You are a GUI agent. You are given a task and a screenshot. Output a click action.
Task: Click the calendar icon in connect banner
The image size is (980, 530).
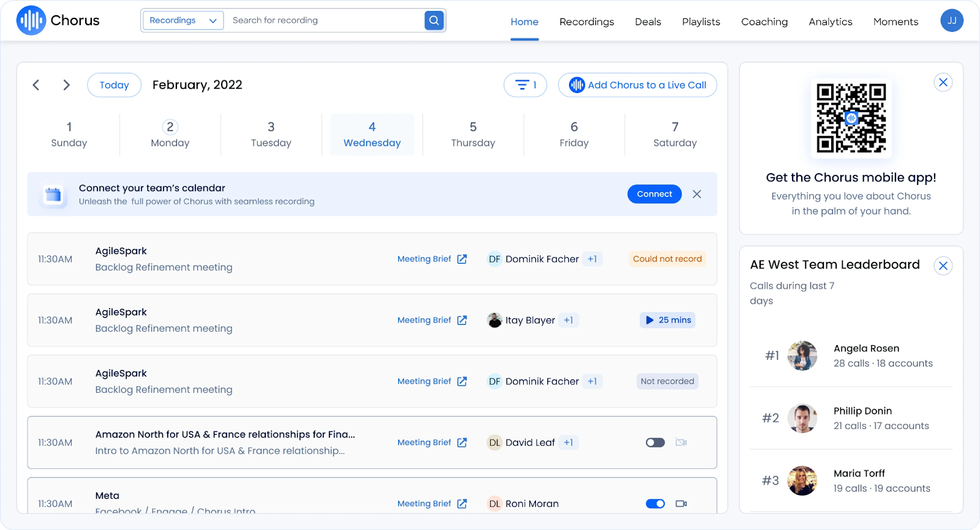pyautogui.click(x=53, y=195)
